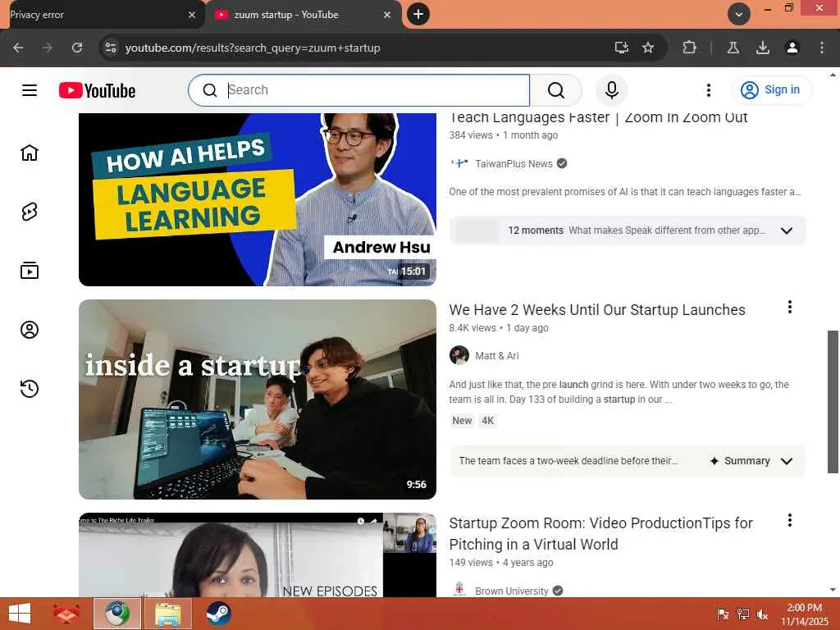
Task: Click the browser taskbar icon
Action: click(117, 614)
